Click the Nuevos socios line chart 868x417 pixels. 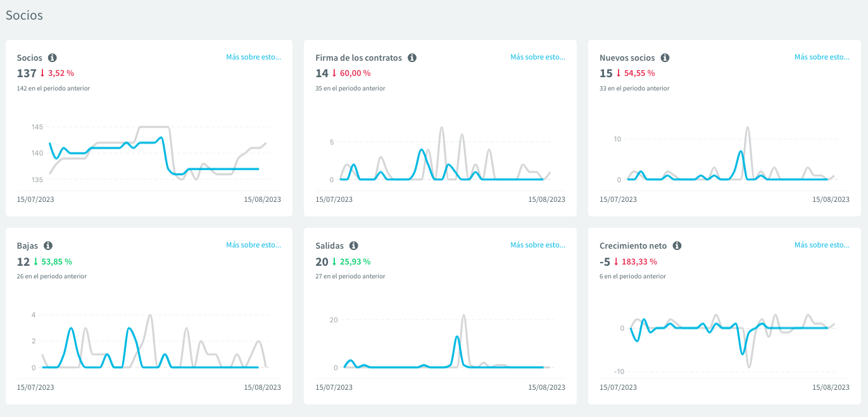(x=724, y=154)
